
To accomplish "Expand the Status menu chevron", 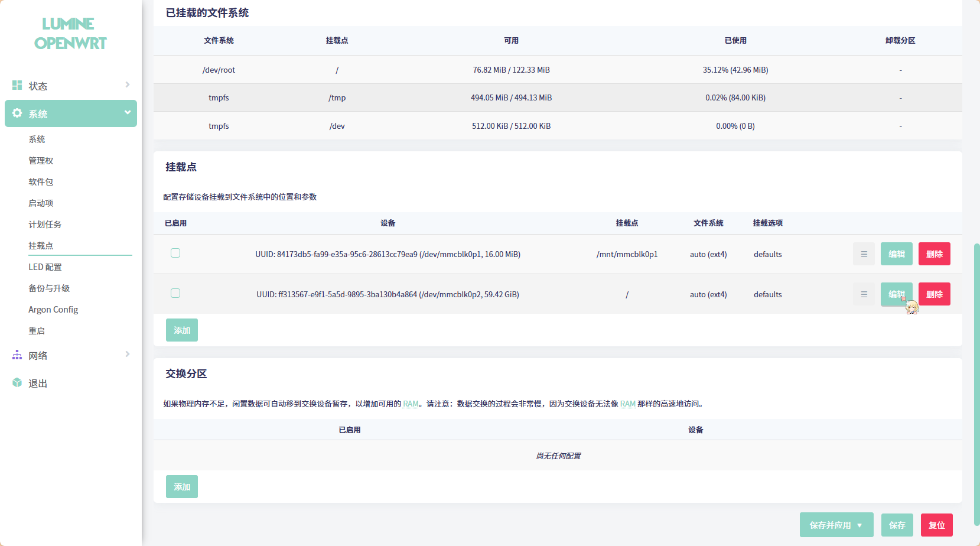I will [128, 85].
